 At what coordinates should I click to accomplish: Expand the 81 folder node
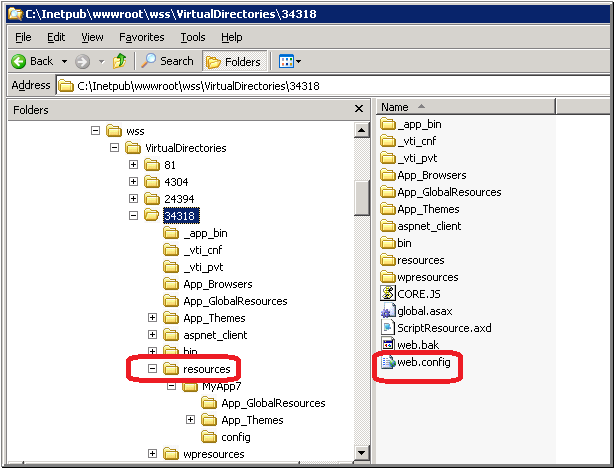pyautogui.click(x=133, y=164)
